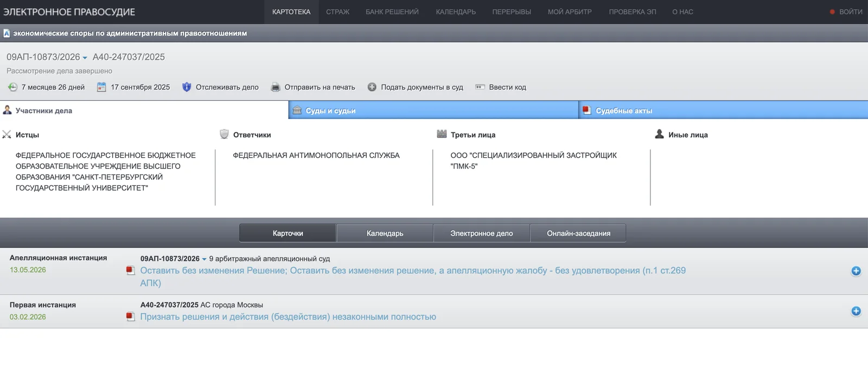Click the calendar icon next to 17 сентября 2025

(x=101, y=87)
